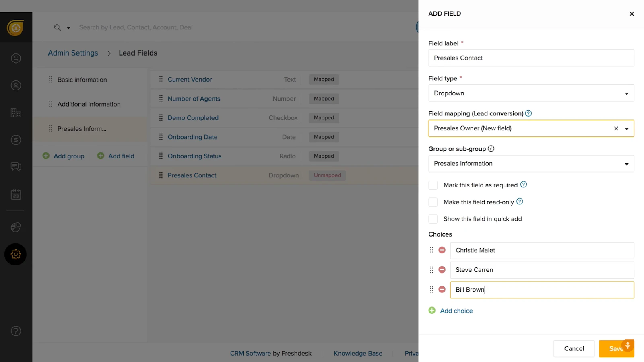Image resolution: width=644 pixels, height=362 pixels.
Task: Open Knowledge Base footer link
Action: pyautogui.click(x=358, y=354)
